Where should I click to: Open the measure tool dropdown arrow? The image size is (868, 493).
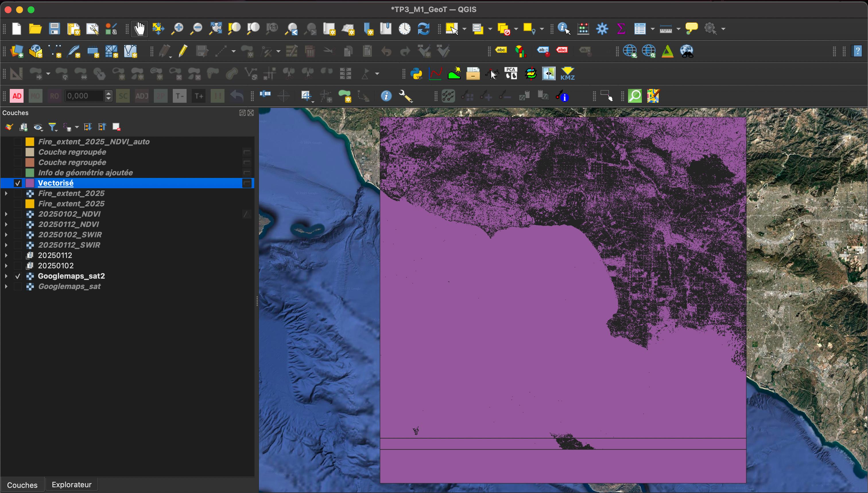pyautogui.click(x=678, y=29)
